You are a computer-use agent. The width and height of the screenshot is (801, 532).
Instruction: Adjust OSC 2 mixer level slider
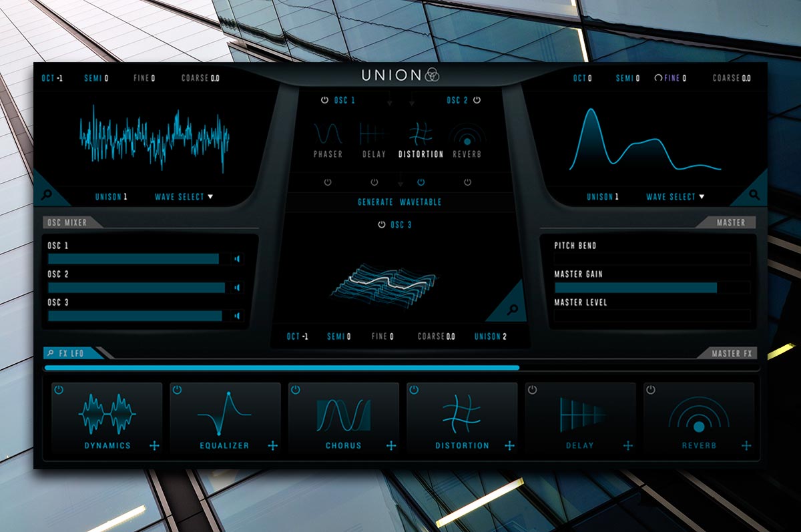tap(139, 288)
